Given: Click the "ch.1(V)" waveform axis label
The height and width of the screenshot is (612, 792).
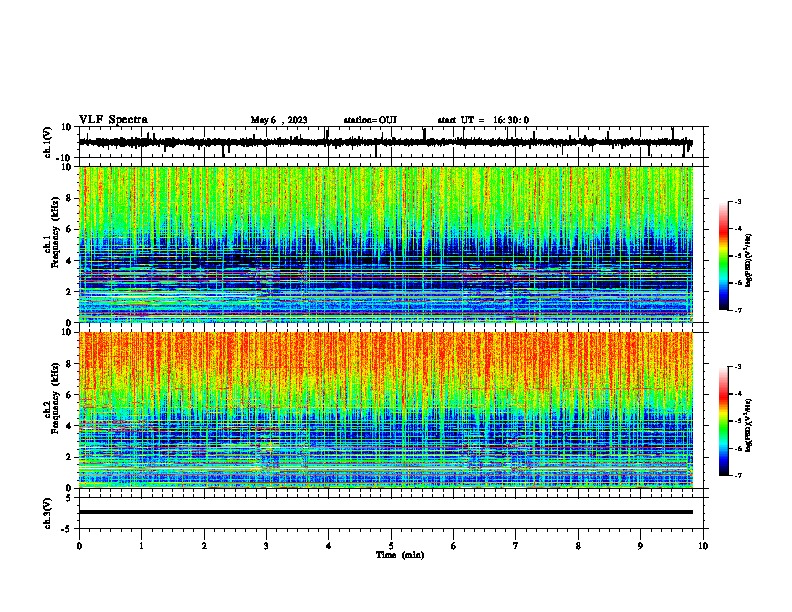Looking at the screenshot, I should coord(48,142).
